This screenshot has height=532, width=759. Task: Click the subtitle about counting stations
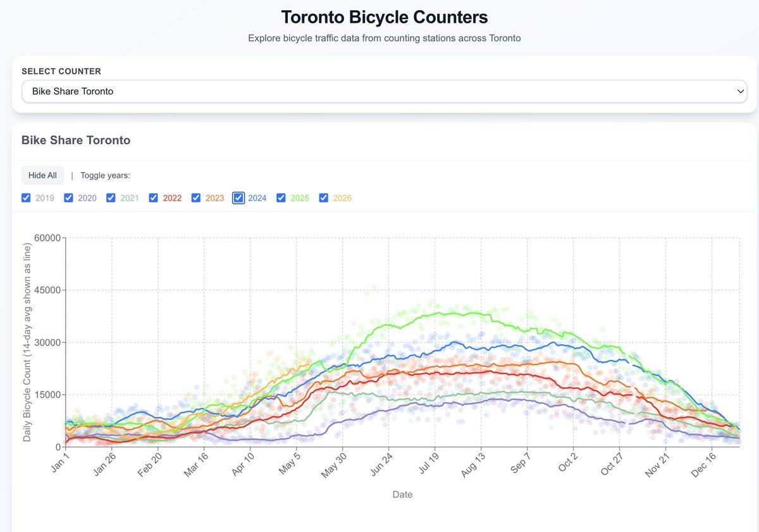click(x=385, y=38)
